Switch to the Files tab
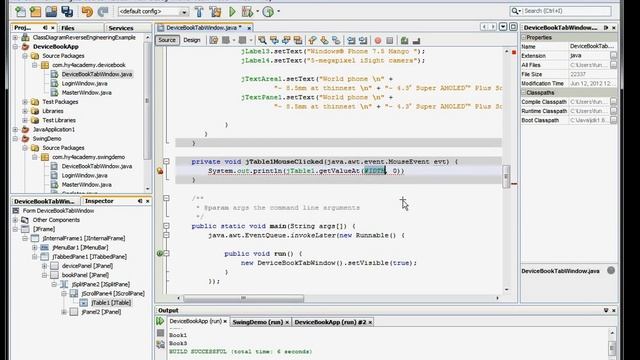The width and height of the screenshot is (640, 360). [68, 28]
